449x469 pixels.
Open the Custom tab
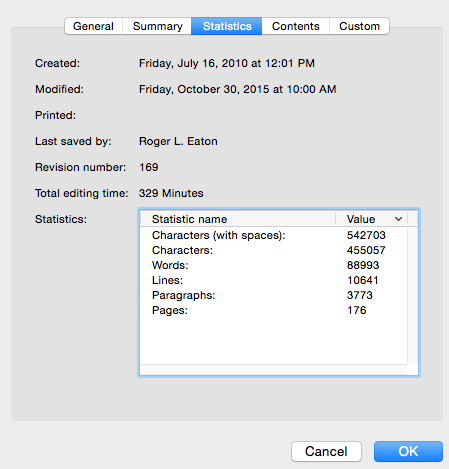[x=359, y=26]
